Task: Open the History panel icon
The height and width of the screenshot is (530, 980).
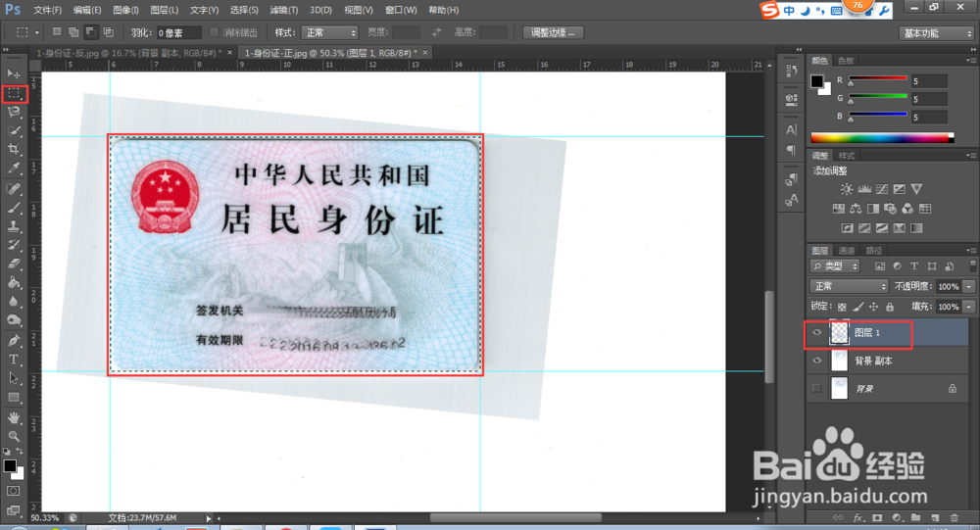Action: click(x=791, y=71)
